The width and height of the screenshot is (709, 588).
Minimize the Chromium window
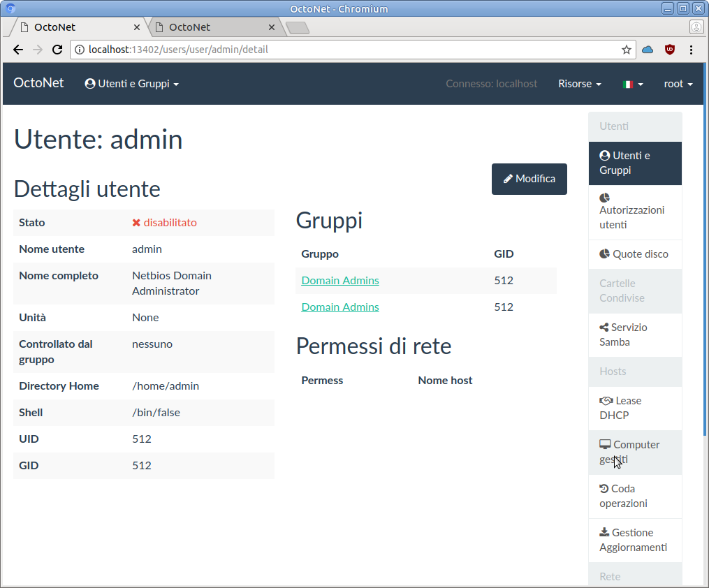(x=667, y=8)
